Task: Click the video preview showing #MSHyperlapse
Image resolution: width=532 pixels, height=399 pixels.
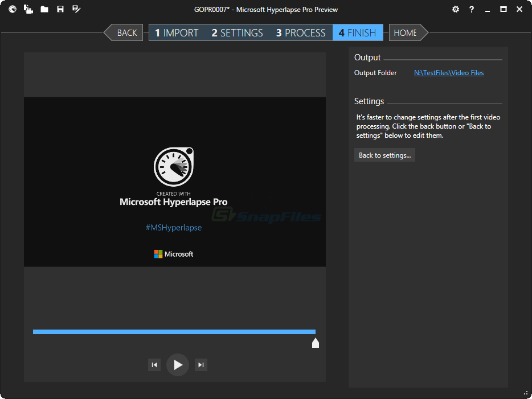Action: [x=174, y=182]
